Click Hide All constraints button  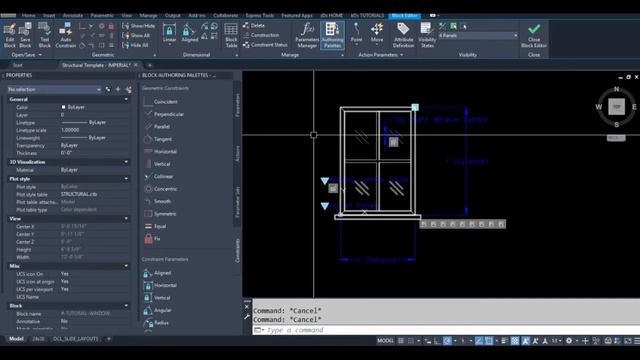tap(136, 45)
